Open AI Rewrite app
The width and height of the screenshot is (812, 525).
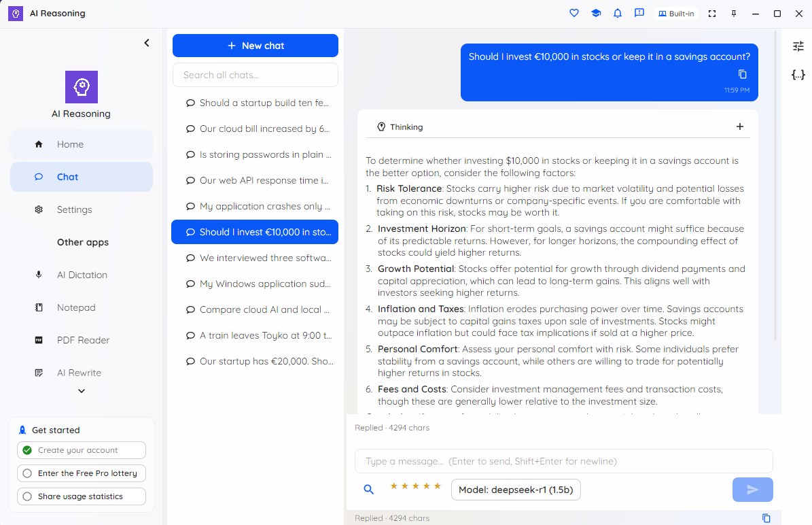[82, 373]
